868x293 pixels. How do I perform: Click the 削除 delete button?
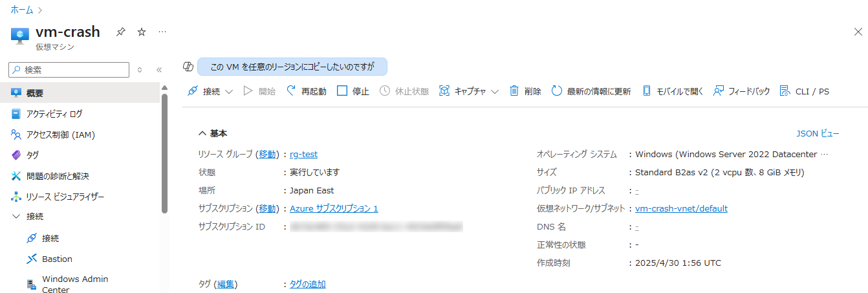(525, 91)
